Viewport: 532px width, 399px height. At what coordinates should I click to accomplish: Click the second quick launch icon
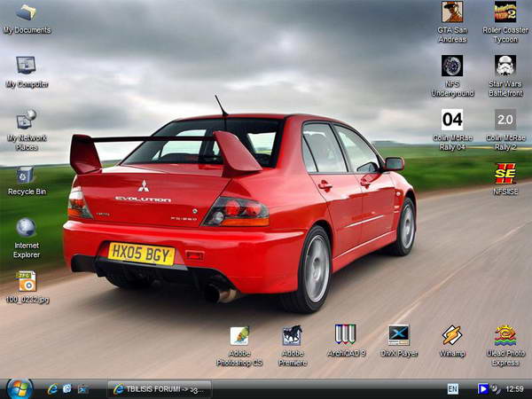click(x=67, y=389)
